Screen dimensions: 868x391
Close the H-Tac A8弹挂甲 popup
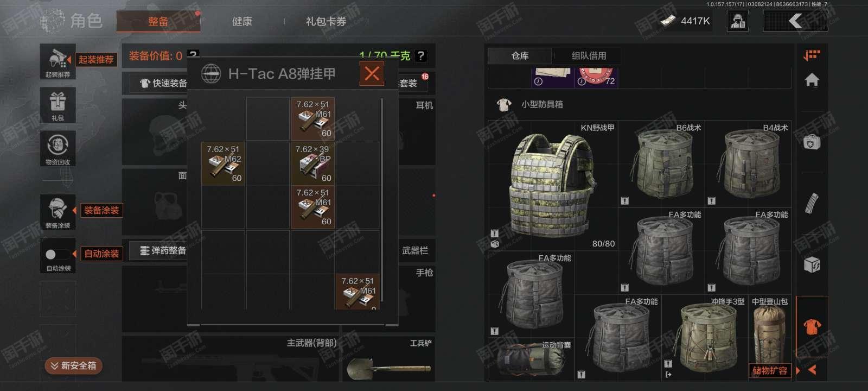(372, 73)
